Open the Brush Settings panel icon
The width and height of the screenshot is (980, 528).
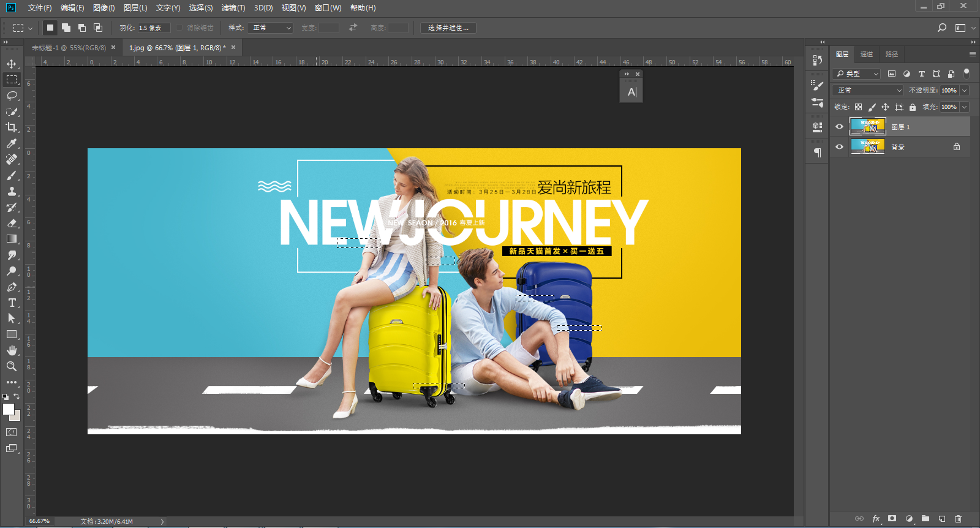[x=817, y=86]
